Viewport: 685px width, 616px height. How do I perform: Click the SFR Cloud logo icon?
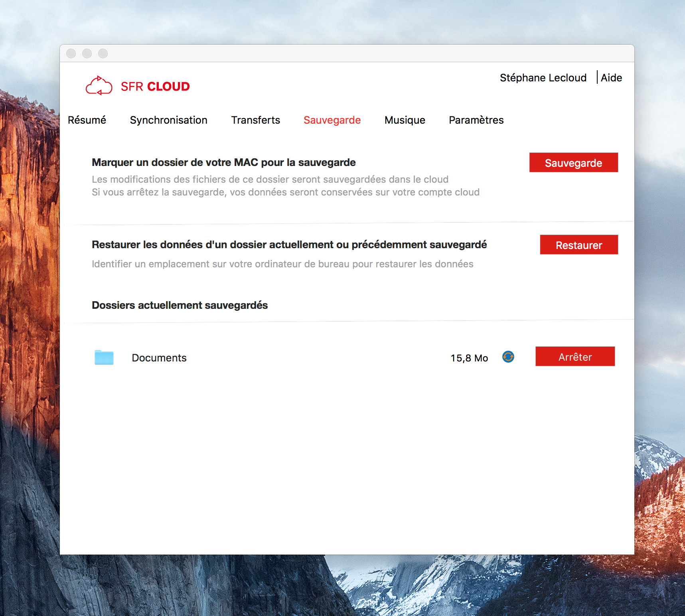[x=99, y=86]
